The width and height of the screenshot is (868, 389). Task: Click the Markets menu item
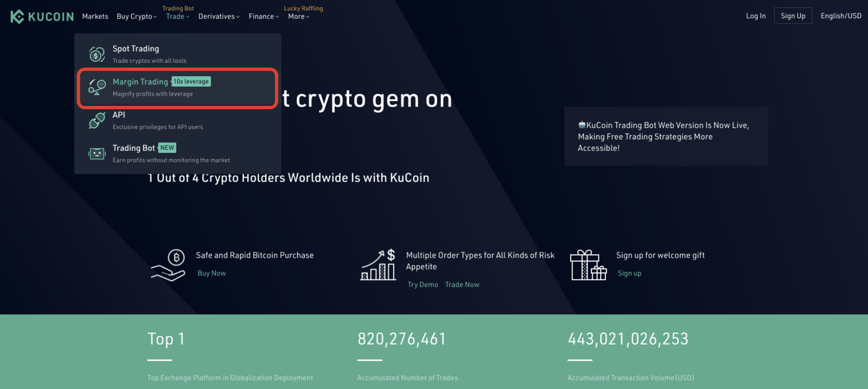(95, 15)
